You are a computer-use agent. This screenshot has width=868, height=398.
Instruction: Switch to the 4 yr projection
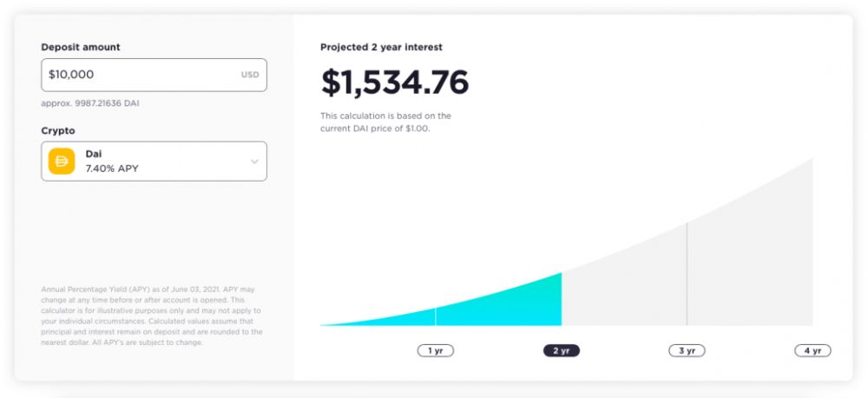click(812, 351)
